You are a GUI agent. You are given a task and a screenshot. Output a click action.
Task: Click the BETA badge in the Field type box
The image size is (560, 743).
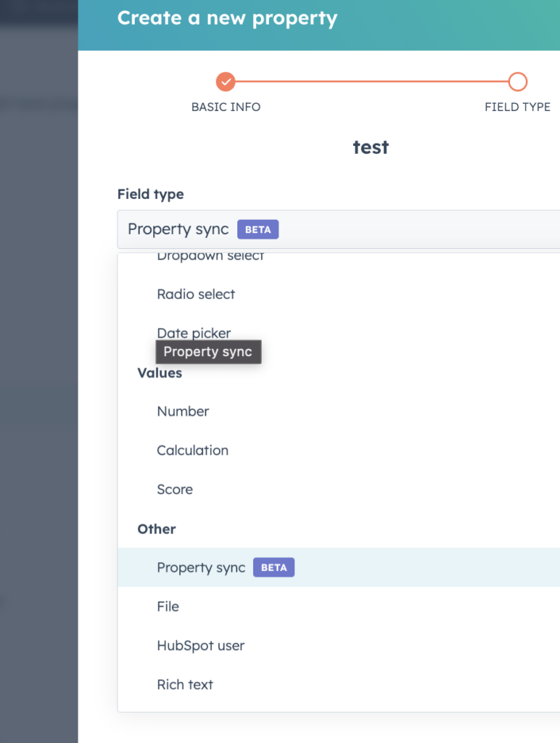coord(258,229)
